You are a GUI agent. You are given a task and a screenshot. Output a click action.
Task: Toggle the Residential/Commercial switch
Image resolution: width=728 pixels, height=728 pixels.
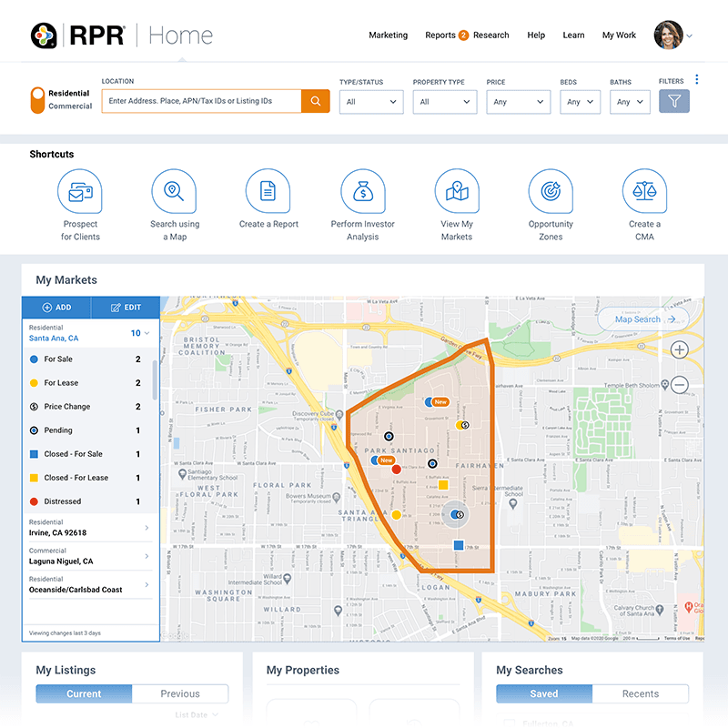37,100
